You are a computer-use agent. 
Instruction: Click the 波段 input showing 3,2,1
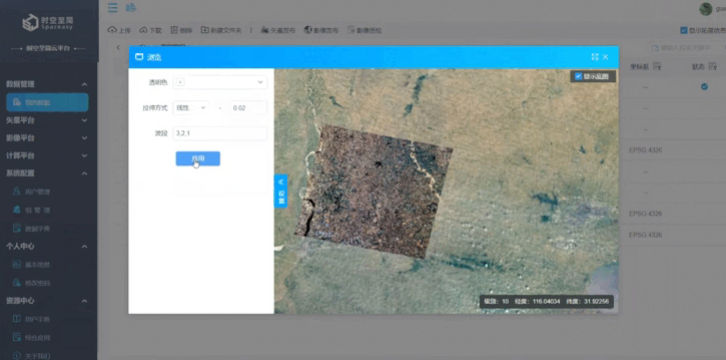(220, 134)
